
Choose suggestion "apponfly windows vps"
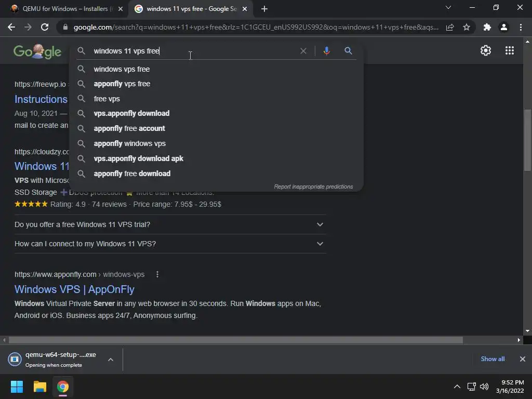(216, 143)
